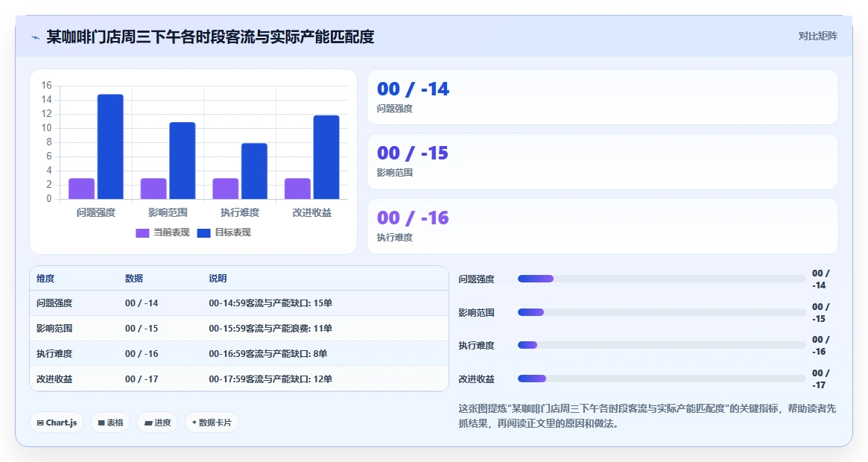Select the 执行难度 cell in the table
Image resolution: width=868 pixels, height=462 pixels.
(x=54, y=354)
